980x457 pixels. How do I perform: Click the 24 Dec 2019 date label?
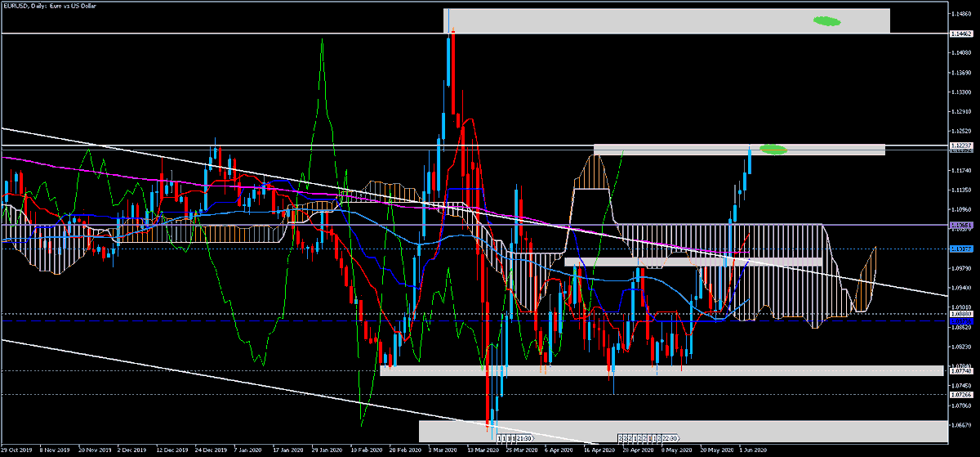pyautogui.click(x=209, y=450)
